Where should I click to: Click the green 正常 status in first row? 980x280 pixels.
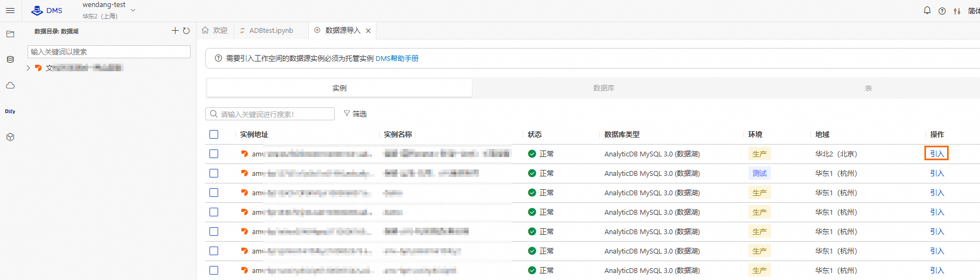click(540, 154)
